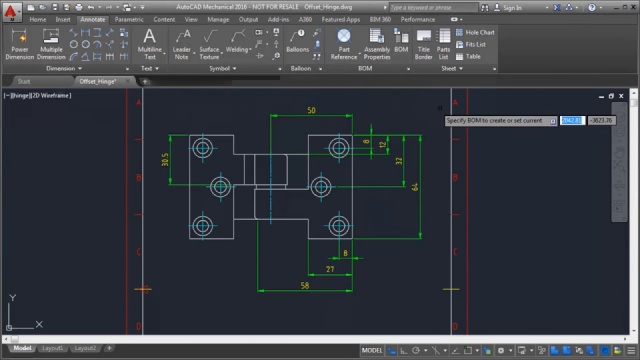Click the hinge view name label

point(22,96)
